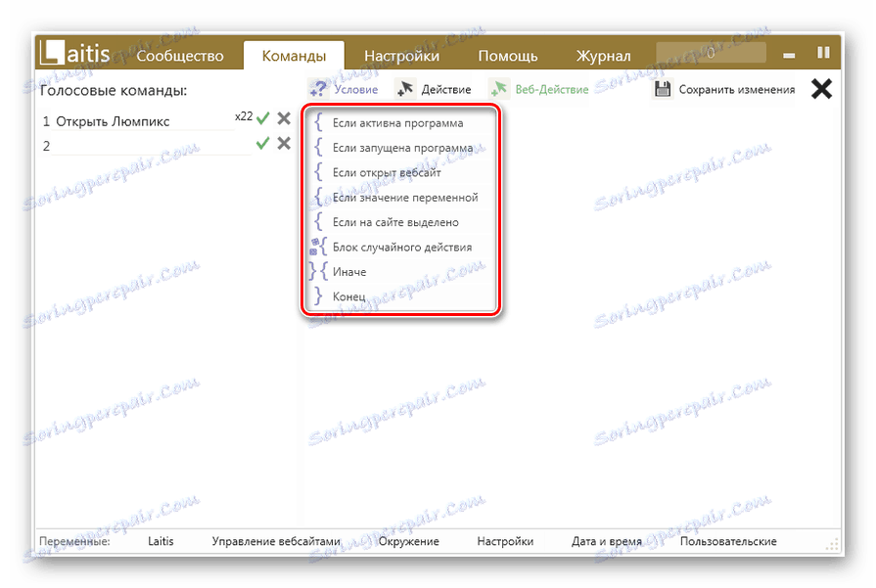Delete command 2 with its X icon

284,143
